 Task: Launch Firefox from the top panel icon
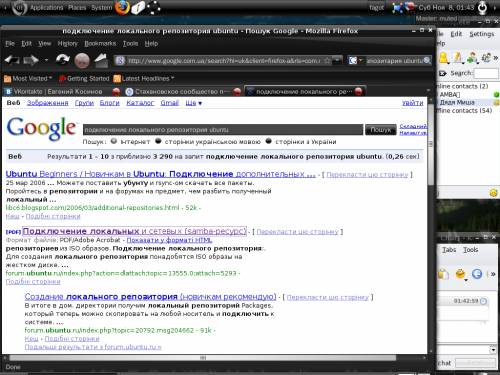coord(122,7)
